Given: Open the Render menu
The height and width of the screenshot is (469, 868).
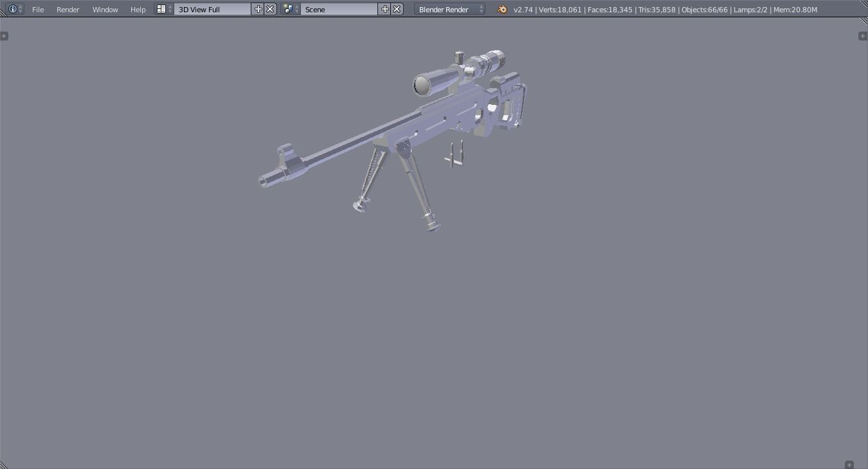Looking at the screenshot, I should pyautogui.click(x=68, y=9).
